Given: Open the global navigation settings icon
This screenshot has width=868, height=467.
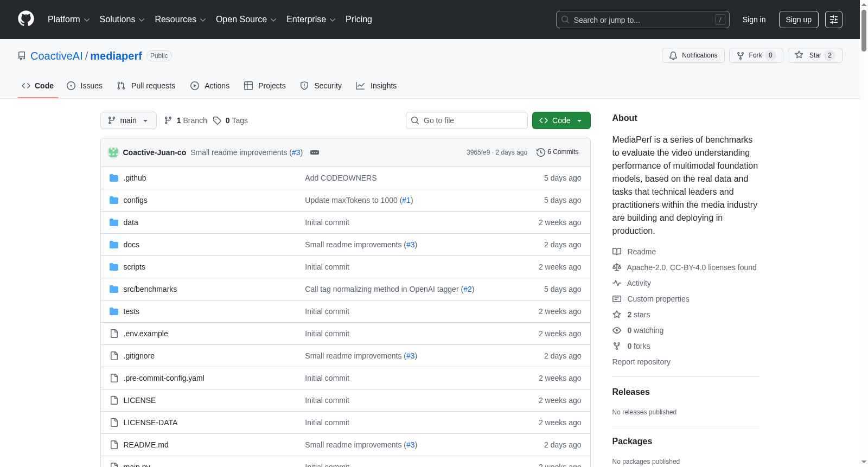Looking at the screenshot, I should tap(834, 20).
